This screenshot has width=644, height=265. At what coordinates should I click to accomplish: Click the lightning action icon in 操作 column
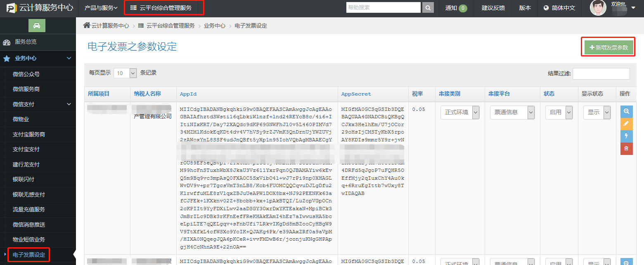(626, 136)
